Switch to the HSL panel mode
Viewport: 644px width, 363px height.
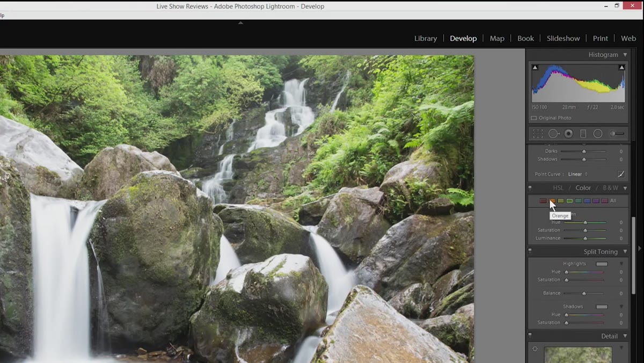pyautogui.click(x=558, y=188)
